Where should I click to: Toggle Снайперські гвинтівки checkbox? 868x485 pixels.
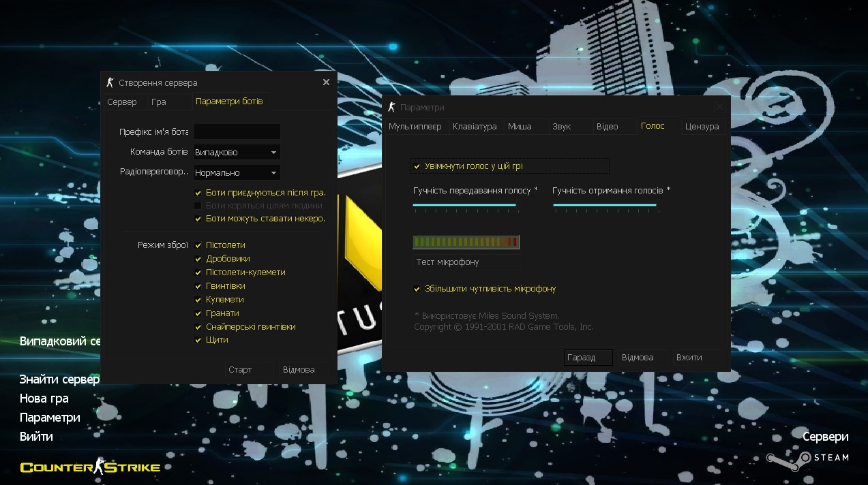point(198,327)
